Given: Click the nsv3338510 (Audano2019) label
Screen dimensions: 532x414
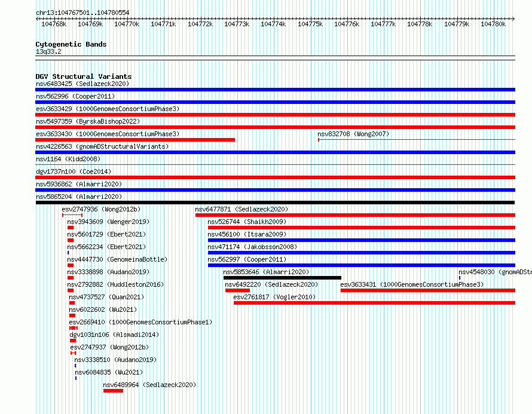Looking at the screenshot, I should click(115, 360).
